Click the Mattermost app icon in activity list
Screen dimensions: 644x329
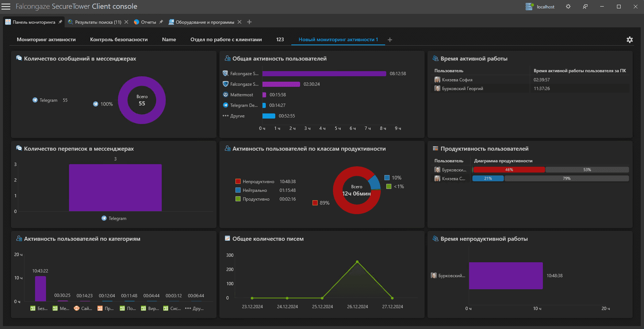pyautogui.click(x=226, y=94)
